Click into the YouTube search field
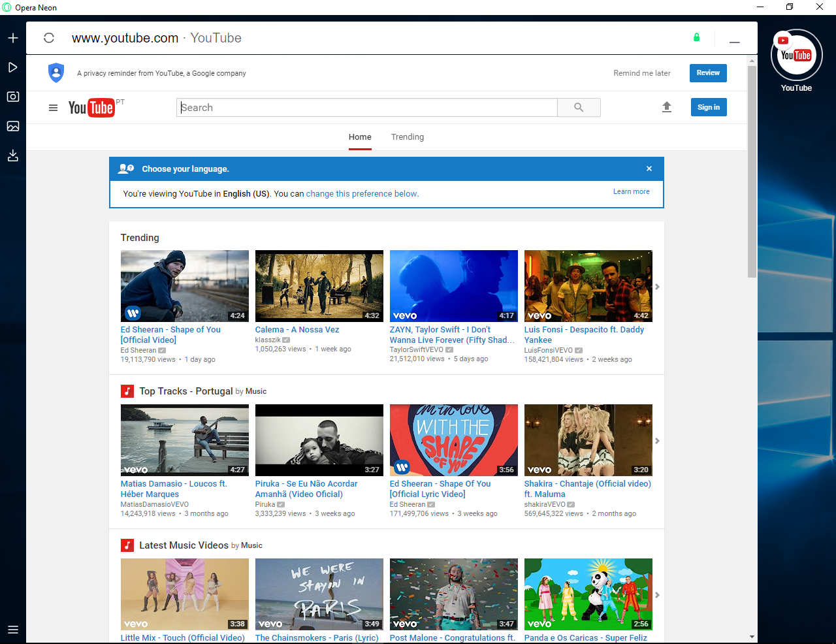The width and height of the screenshot is (836, 644). click(x=367, y=108)
